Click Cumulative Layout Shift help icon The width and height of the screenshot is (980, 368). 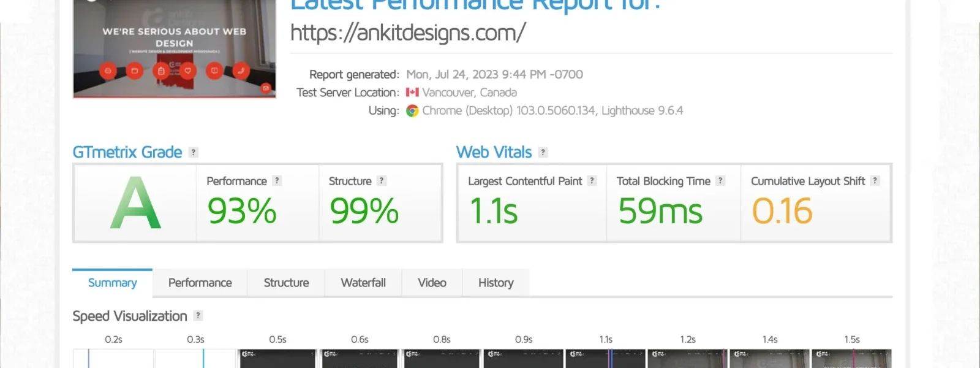pos(875,180)
